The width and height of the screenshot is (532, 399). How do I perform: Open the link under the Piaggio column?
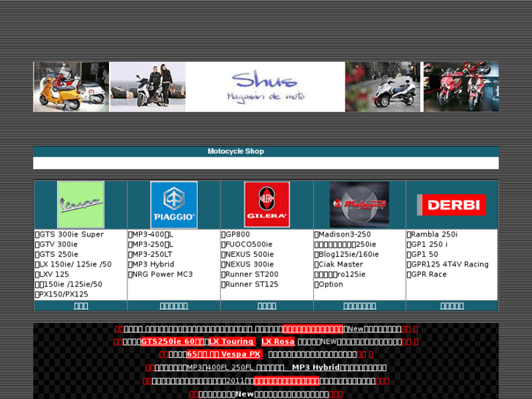coord(173,306)
